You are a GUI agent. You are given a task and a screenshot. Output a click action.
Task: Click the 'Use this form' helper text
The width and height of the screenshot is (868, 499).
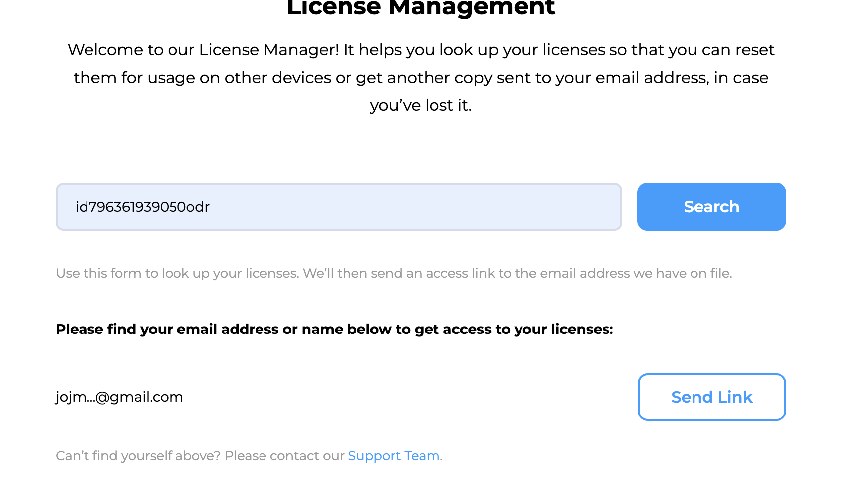(x=394, y=273)
